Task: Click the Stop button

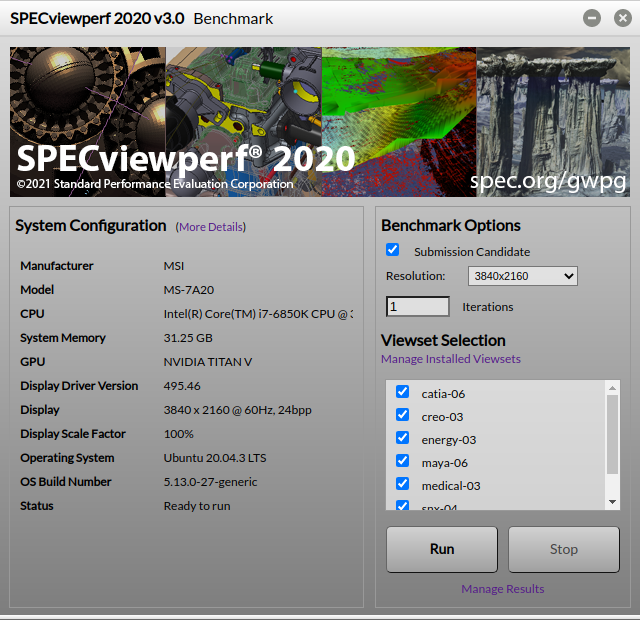Action: [564, 549]
